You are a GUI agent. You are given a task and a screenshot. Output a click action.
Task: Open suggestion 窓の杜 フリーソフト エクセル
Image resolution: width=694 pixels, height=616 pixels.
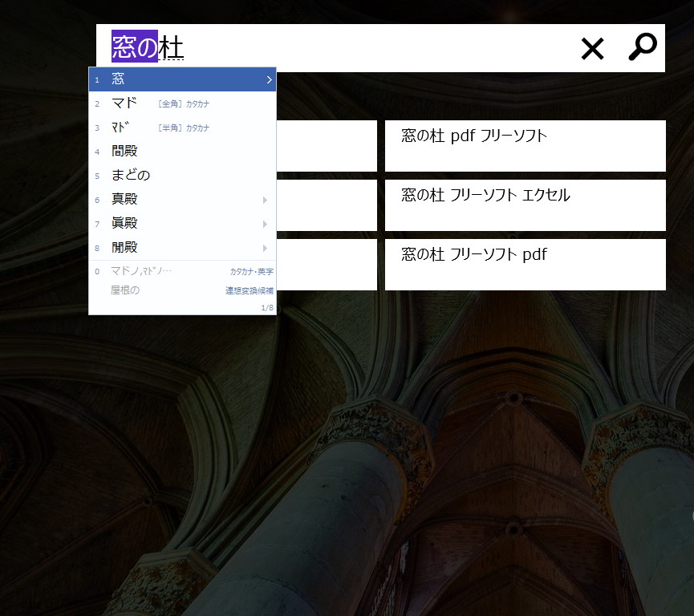click(525, 205)
